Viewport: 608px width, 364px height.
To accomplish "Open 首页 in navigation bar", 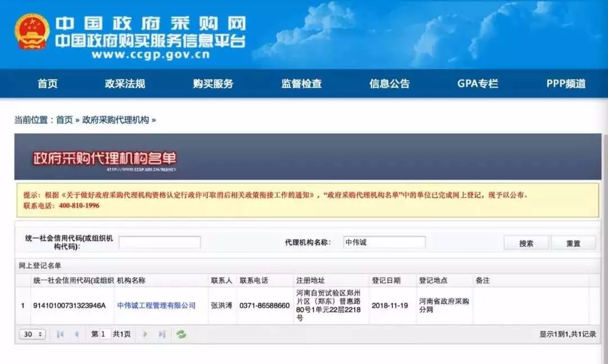I will [48, 83].
